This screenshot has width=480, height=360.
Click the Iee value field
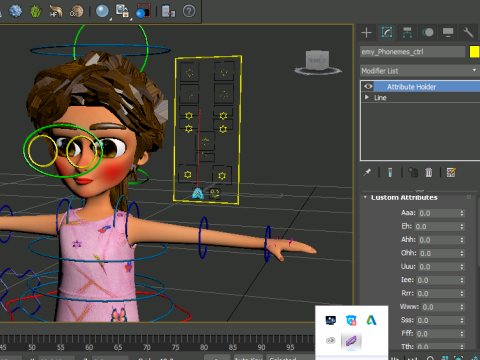coord(437,280)
